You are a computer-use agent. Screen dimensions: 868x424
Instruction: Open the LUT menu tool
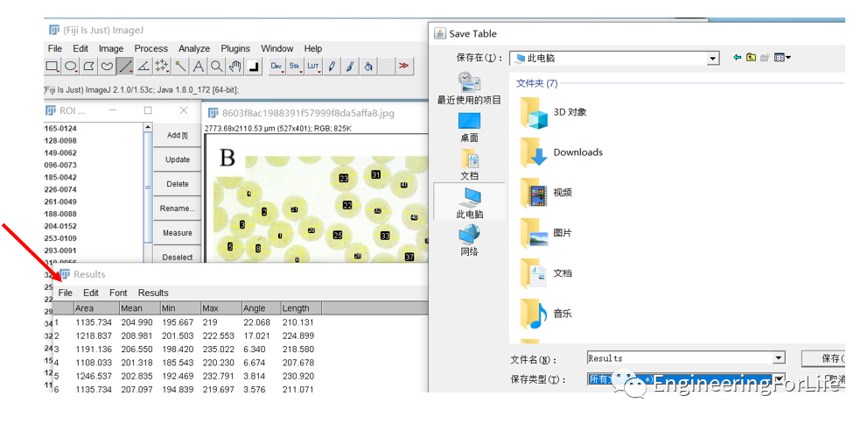click(x=313, y=67)
